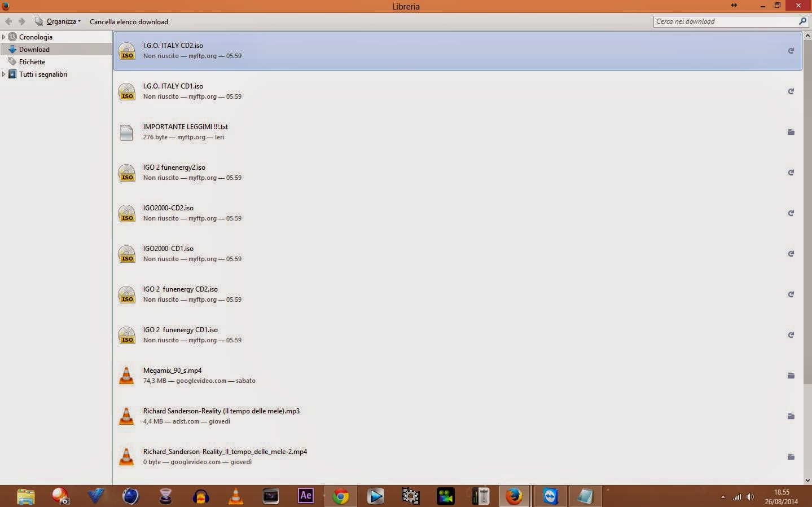Viewport: 812px width, 507px height.
Task: Click the volume icon in system tray
Action: pyautogui.click(x=750, y=497)
